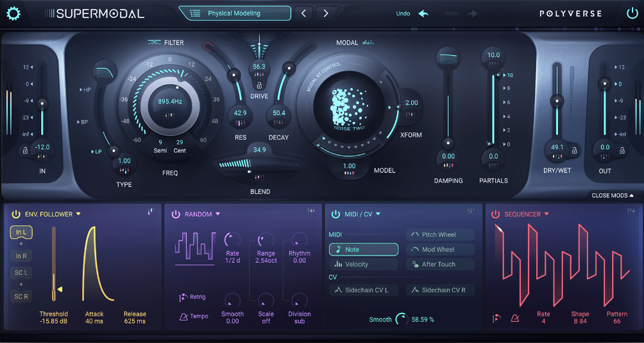
Task: Click the lock icon beside Dry/Wet value
Action: coord(575,150)
